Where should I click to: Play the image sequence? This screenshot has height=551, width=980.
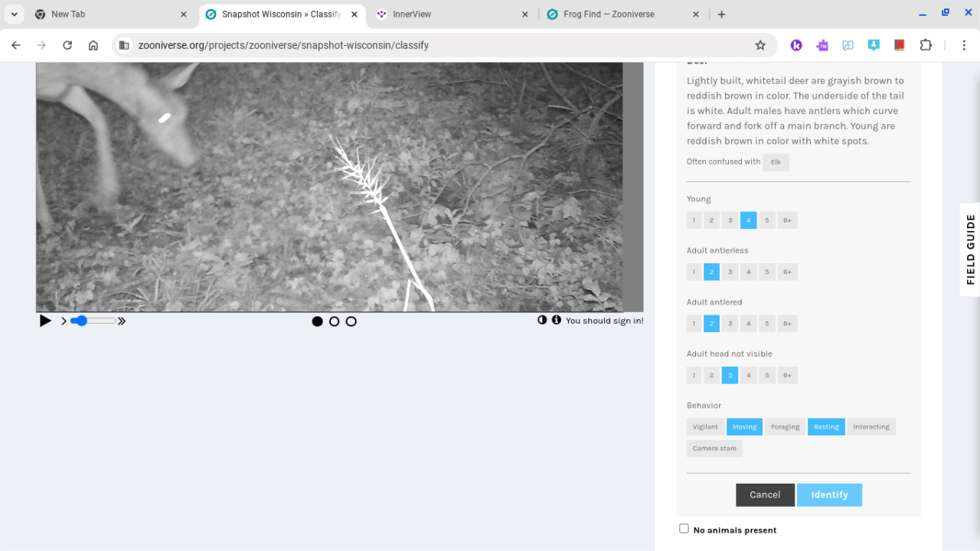coord(45,321)
